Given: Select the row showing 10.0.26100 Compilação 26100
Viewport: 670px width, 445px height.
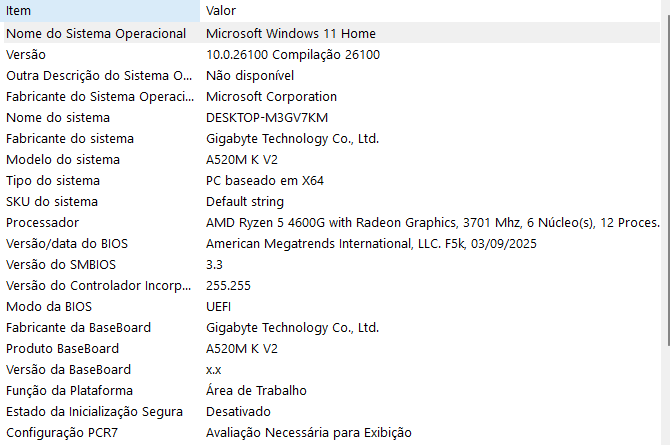Looking at the screenshot, I should point(293,55).
